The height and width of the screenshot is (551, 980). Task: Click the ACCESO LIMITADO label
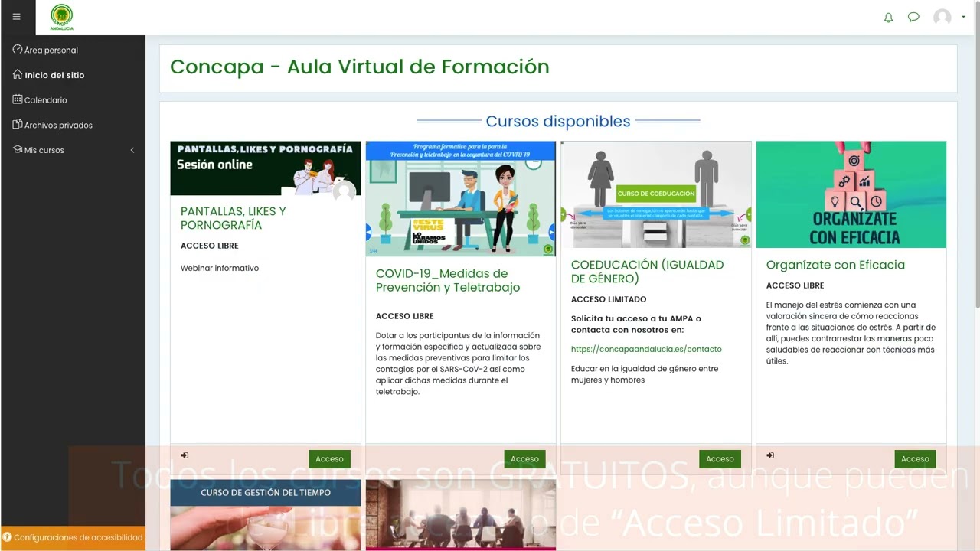(609, 299)
